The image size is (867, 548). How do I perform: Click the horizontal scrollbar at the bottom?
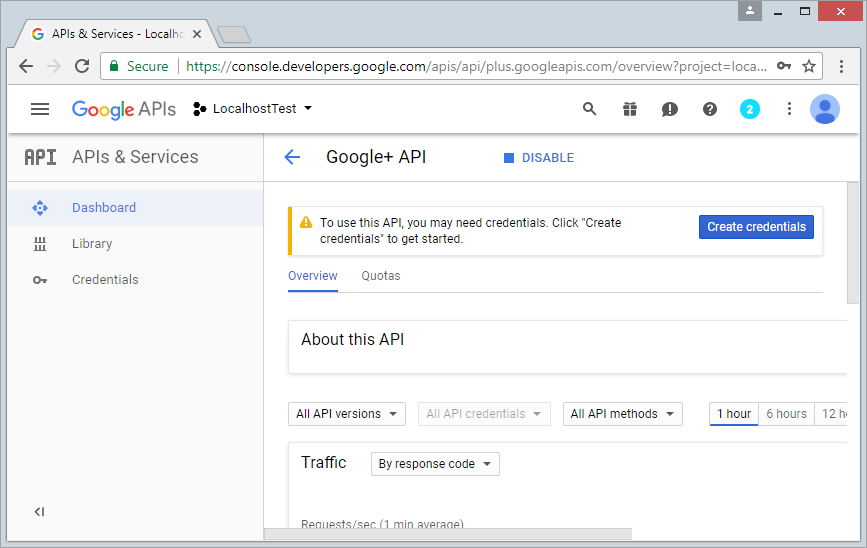pyautogui.click(x=448, y=534)
